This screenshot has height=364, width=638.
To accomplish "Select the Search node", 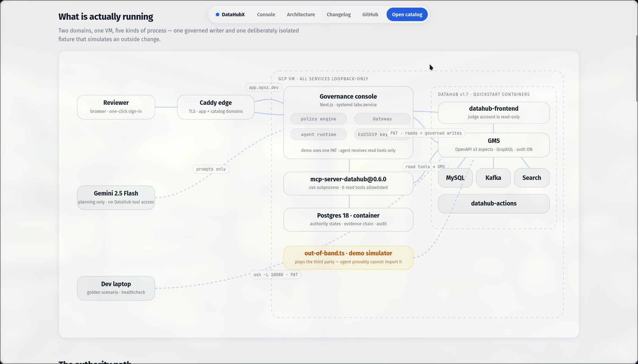I will point(532,178).
